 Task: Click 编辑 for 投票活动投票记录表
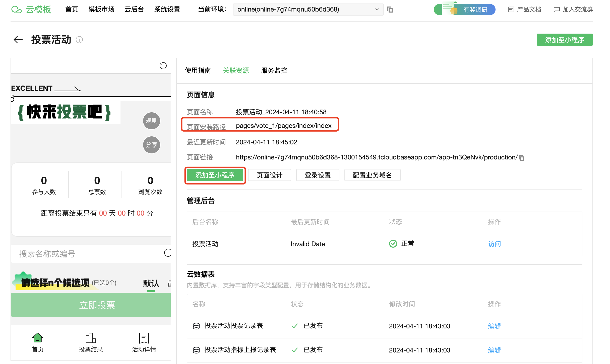(494, 326)
